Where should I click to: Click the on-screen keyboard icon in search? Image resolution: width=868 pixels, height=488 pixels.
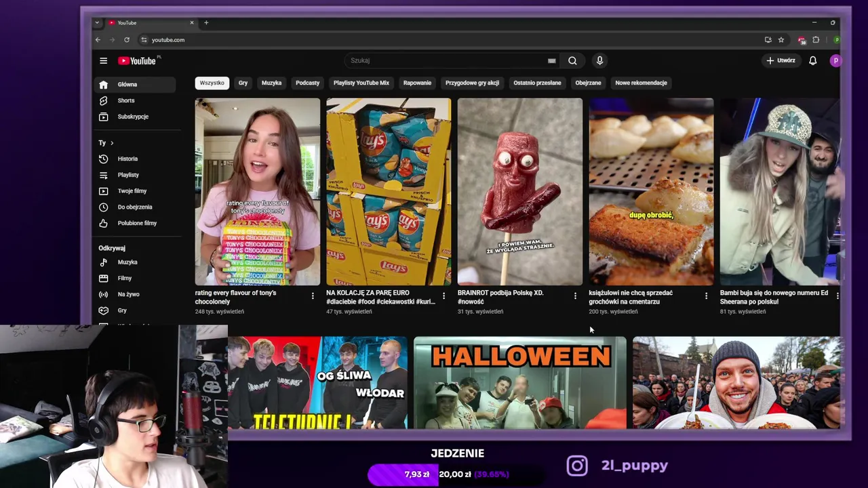tap(552, 61)
